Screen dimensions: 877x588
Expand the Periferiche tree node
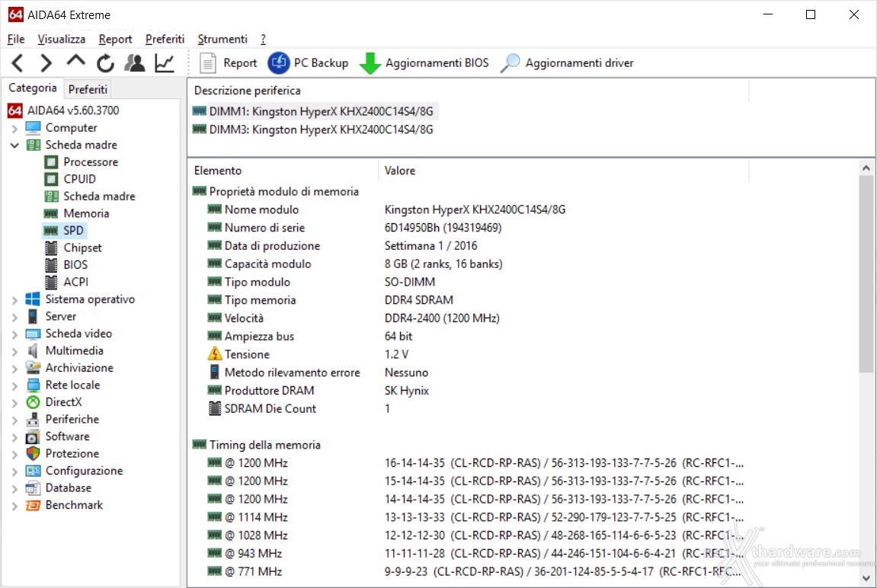[14, 420]
